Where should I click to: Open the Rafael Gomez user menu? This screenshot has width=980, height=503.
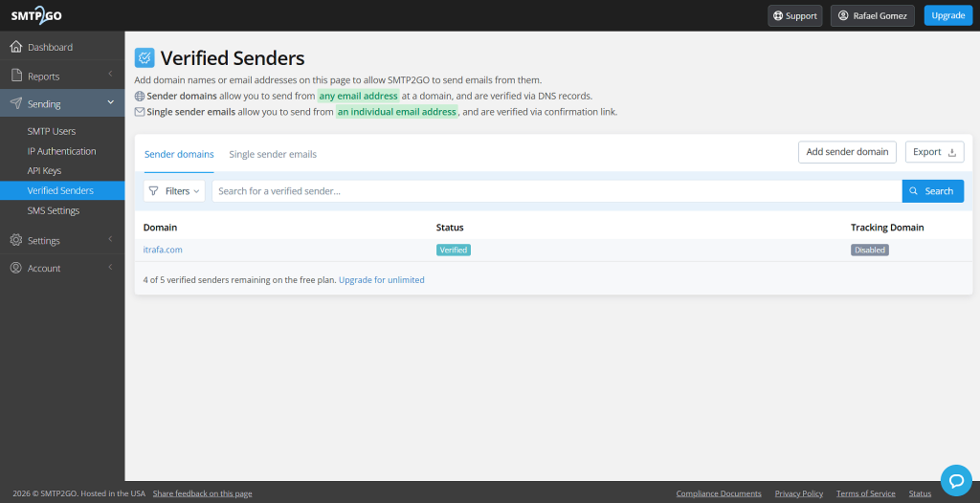click(873, 15)
